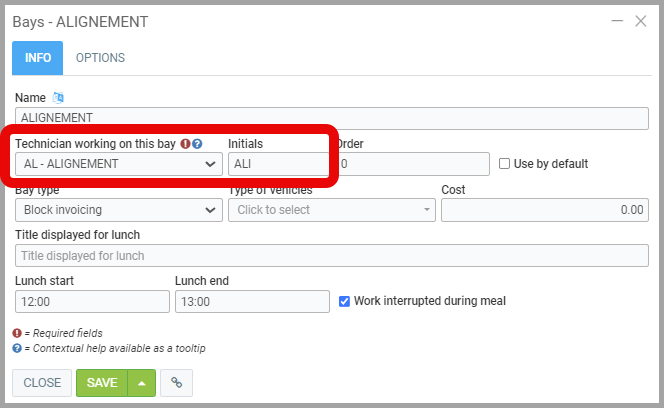Select the INFO tab
This screenshot has height=408, width=664.
pos(38,58)
